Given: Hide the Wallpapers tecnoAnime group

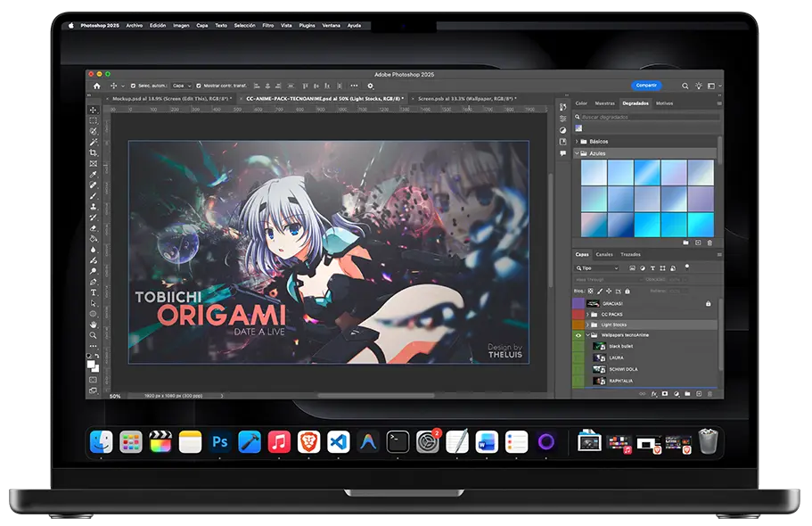Looking at the screenshot, I should tap(578, 335).
